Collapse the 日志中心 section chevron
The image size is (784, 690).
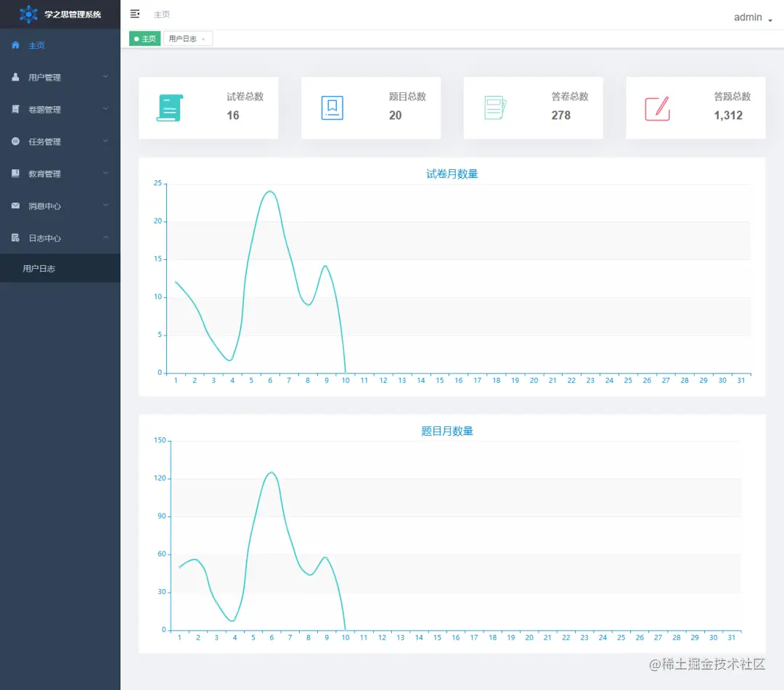click(105, 238)
